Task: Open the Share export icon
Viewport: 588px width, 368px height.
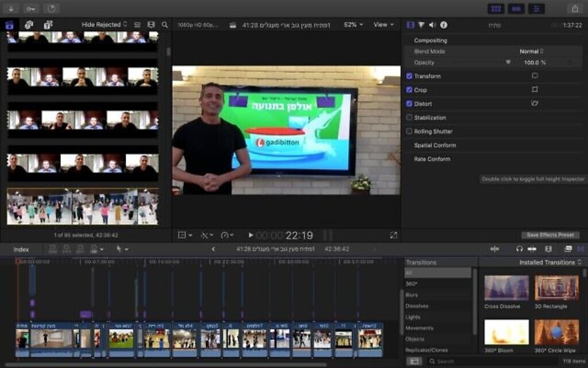Action: pos(575,8)
